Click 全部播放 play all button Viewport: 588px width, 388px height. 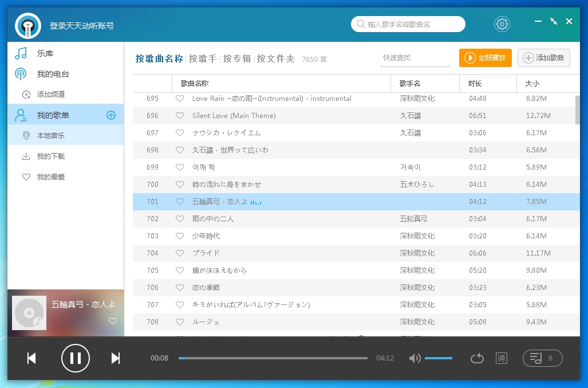point(486,58)
